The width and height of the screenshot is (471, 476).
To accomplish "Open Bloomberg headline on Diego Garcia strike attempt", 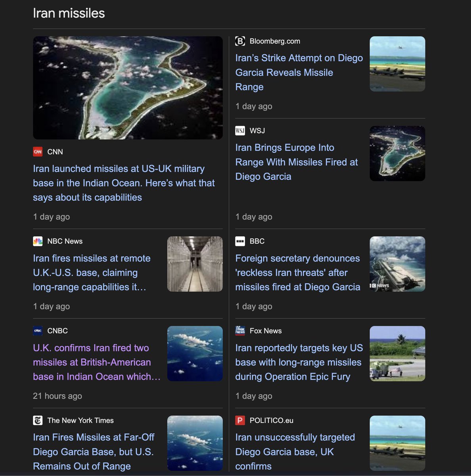I will [x=299, y=72].
